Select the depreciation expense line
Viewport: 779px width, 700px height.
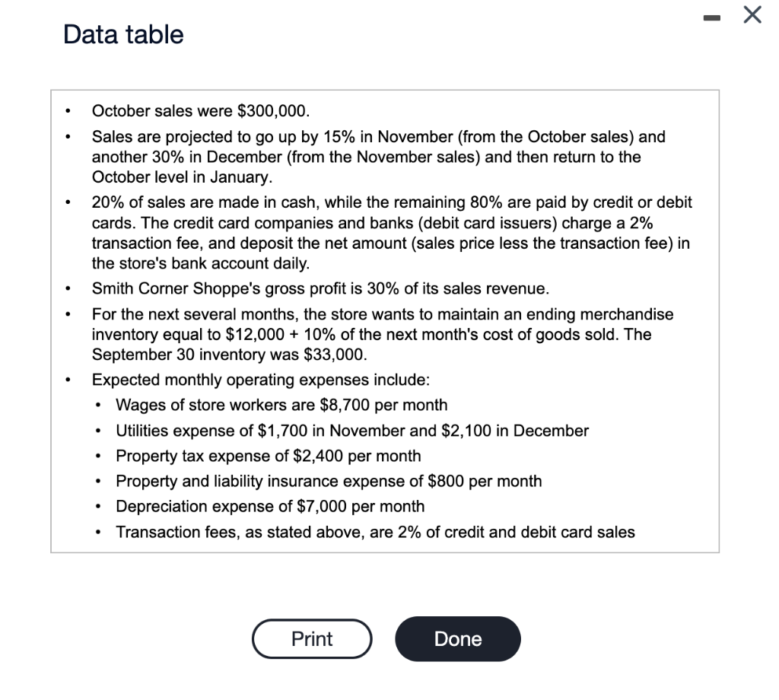[269, 506]
